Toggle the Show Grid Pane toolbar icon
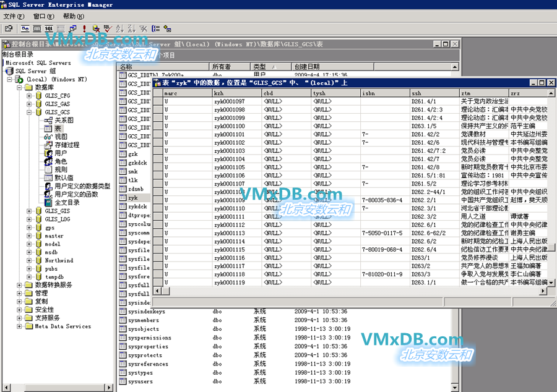This screenshot has height=392, width=557. 37,28
